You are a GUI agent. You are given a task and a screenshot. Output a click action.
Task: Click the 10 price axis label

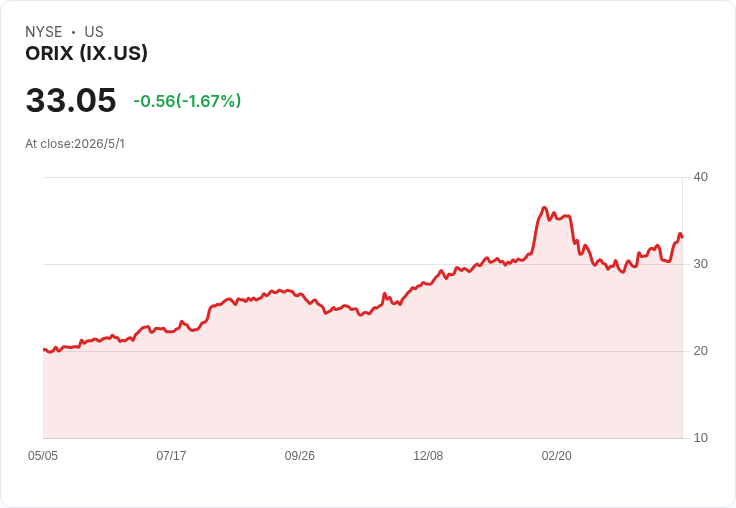(x=700, y=438)
